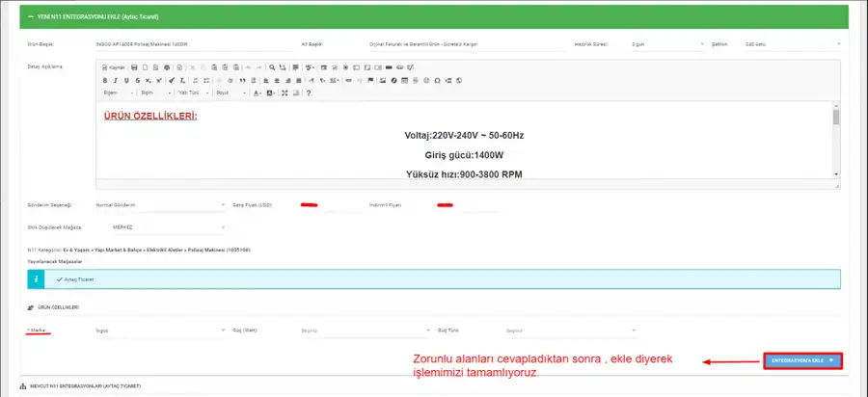Insert a bulleted list

click(x=206, y=81)
